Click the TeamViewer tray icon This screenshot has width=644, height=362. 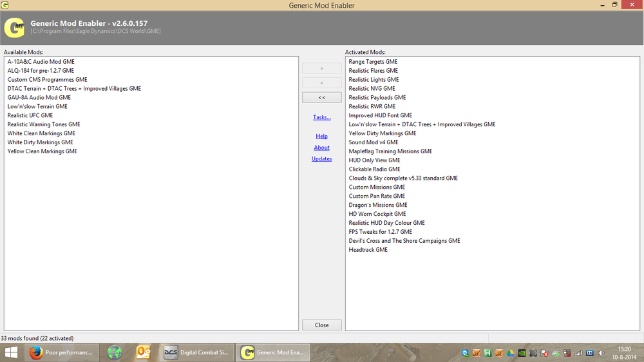click(466, 353)
